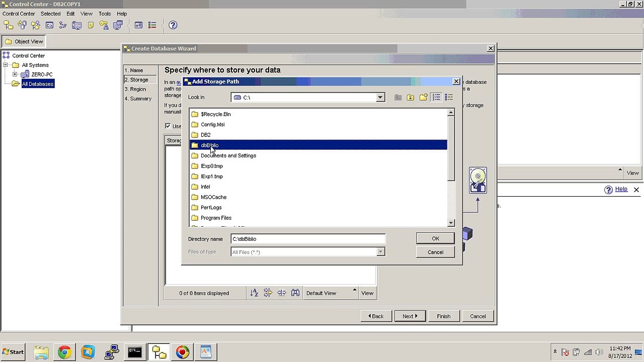Image resolution: width=644 pixels, height=362 pixels.
Task: Show hidden system tray icons arrow
Action: pos(555,352)
